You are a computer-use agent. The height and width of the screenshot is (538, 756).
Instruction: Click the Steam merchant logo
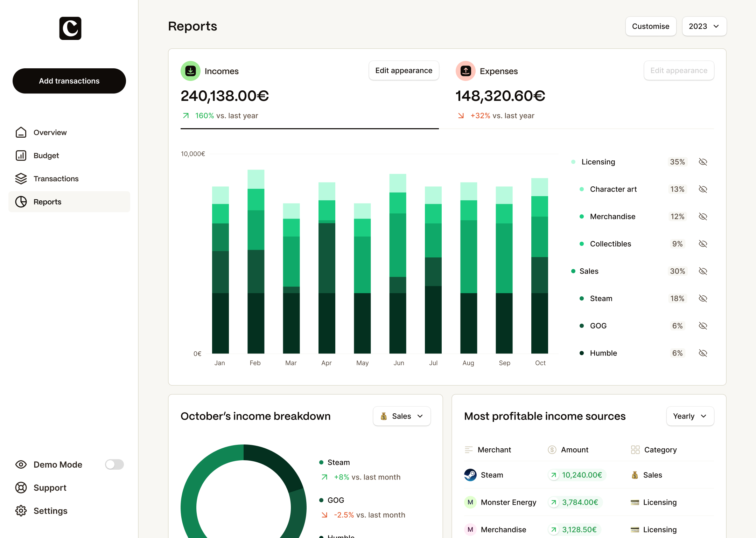(470, 475)
